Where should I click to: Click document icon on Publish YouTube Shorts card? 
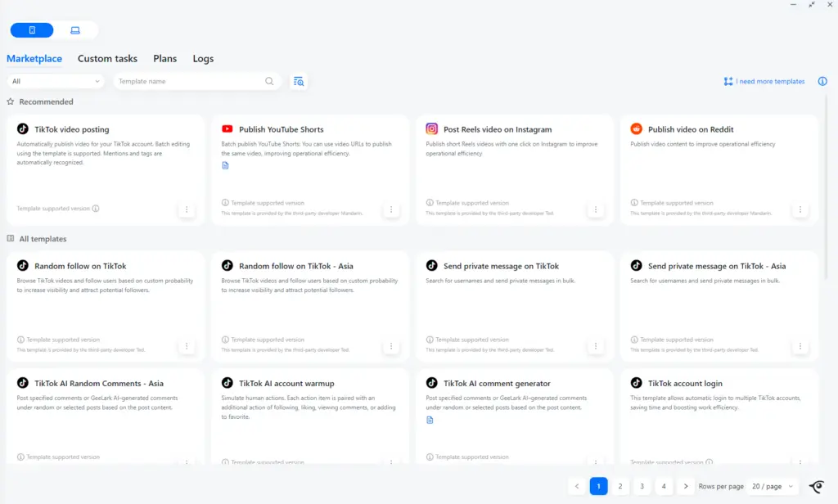click(x=225, y=165)
